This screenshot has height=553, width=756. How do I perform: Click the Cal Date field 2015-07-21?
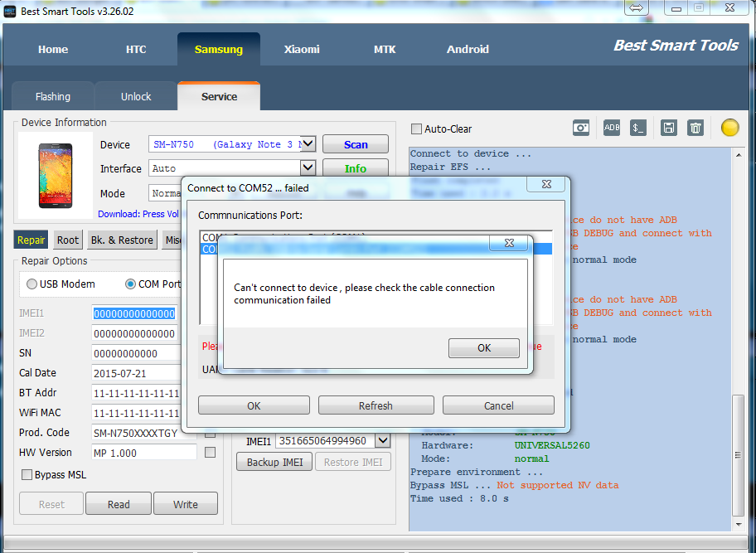[x=137, y=373]
